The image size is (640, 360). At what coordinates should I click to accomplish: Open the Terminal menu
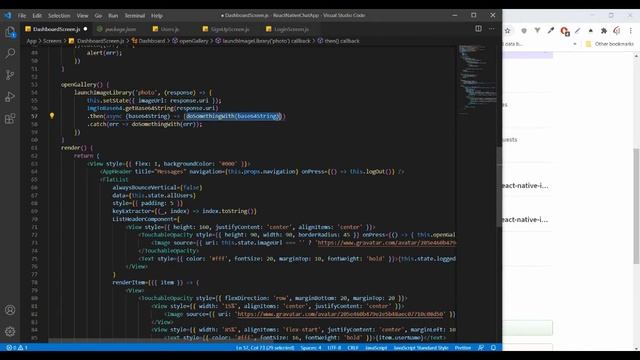click(x=135, y=16)
